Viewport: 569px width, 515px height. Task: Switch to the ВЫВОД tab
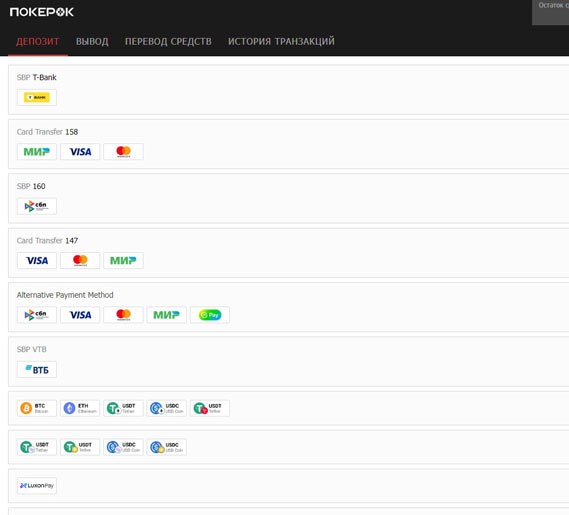(92, 41)
